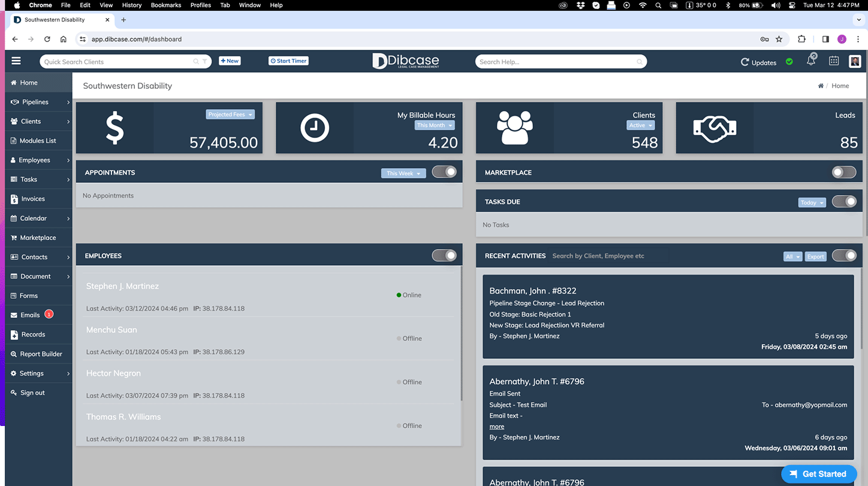Click the Start Timer button
The width and height of the screenshot is (868, 486).
click(288, 61)
